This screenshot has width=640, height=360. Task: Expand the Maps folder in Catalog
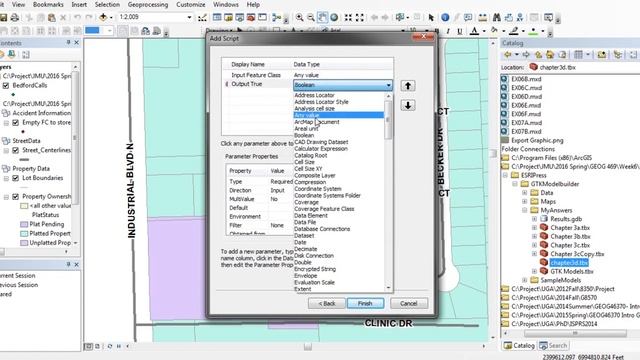coord(525,202)
